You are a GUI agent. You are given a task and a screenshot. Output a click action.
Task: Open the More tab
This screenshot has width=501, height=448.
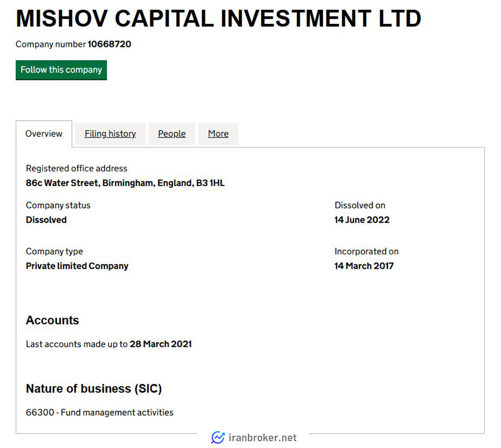(218, 134)
